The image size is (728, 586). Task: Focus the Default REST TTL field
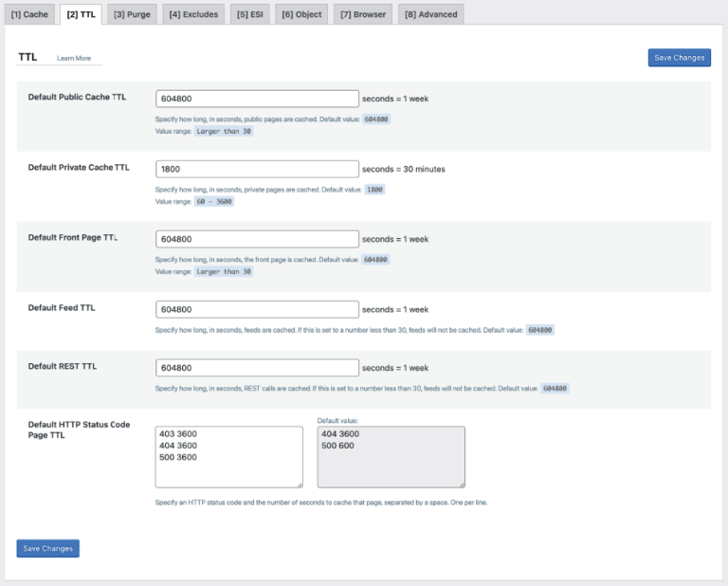[x=257, y=368]
